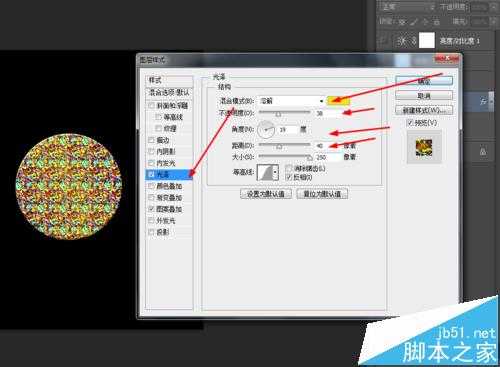
Task: Click the 不透明度 opacity slider in dialog
Action: click(x=284, y=113)
